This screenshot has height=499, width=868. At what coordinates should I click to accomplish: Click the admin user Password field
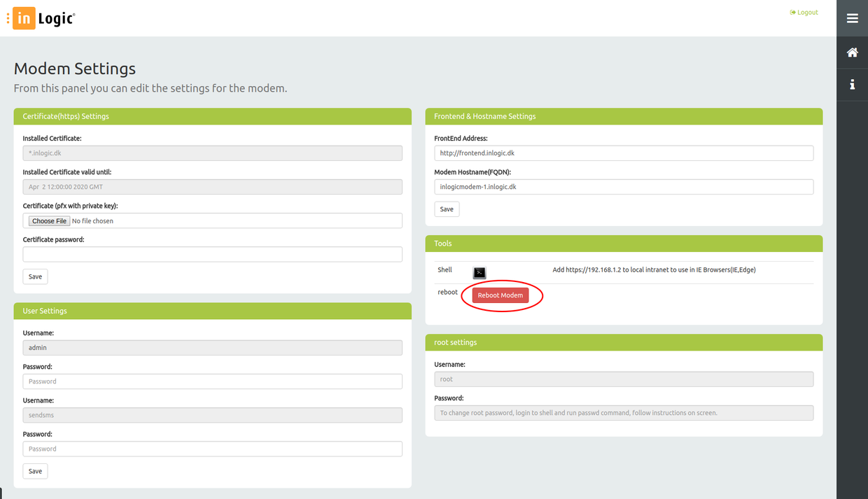click(x=212, y=381)
